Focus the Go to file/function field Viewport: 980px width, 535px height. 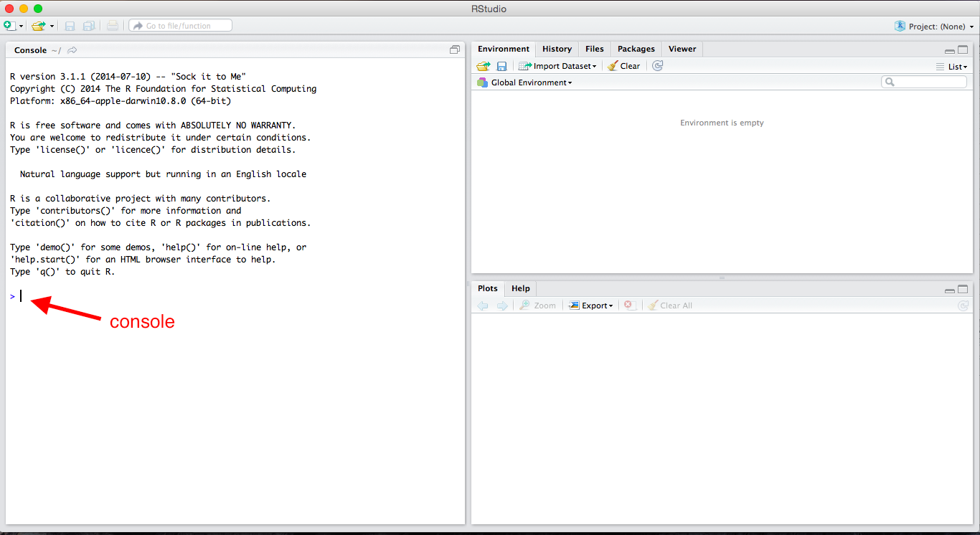click(x=180, y=26)
